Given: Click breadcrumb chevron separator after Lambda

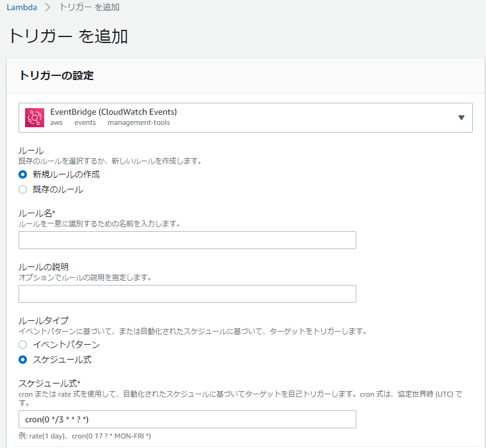Looking at the screenshot, I should (x=47, y=7).
